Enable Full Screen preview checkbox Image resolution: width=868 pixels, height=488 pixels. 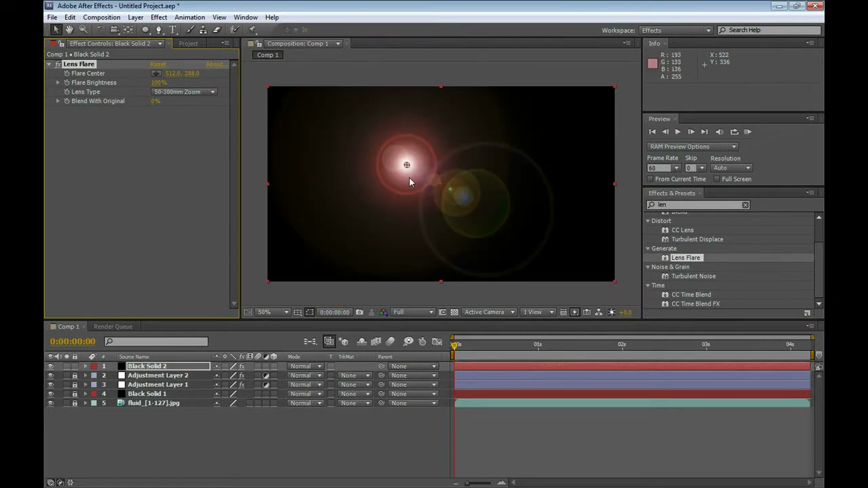pos(716,179)
